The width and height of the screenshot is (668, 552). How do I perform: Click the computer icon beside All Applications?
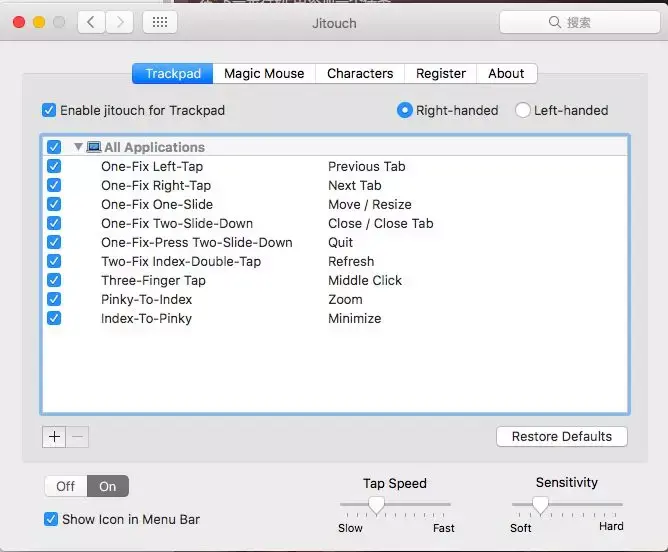(94, 147)
